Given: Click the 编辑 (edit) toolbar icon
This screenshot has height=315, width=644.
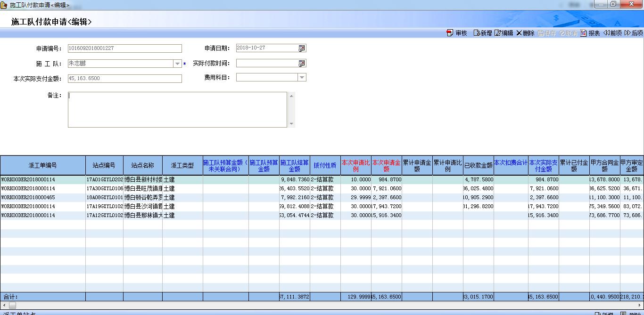Looking at the screenshot, I should 504,33.
